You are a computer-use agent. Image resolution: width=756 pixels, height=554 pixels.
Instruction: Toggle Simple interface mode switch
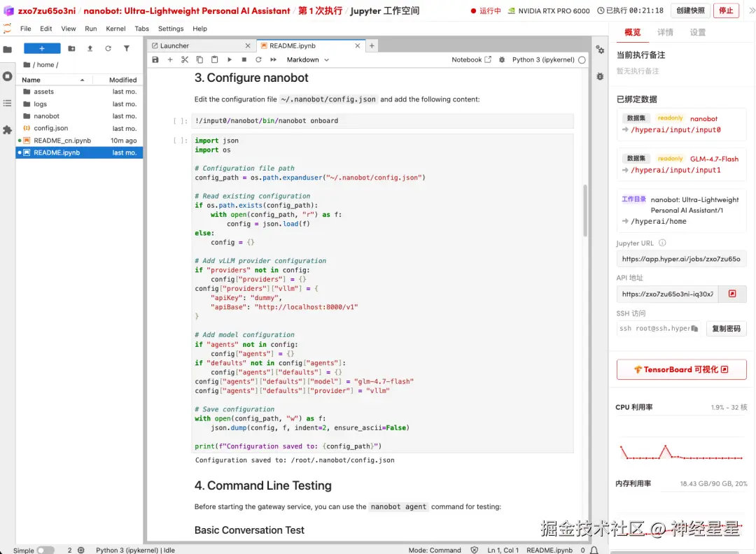click(45, 550)
